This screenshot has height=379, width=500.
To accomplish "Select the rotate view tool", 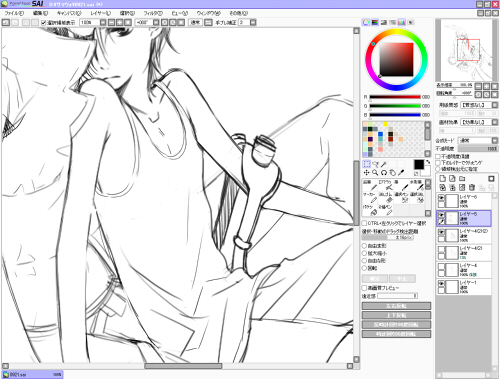I will click(384, 172).
